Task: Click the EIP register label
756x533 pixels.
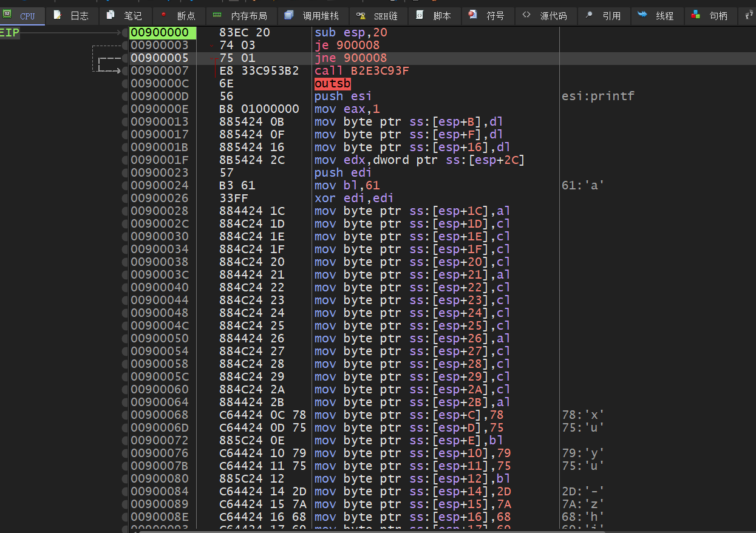Action: [x=9, y=33]
